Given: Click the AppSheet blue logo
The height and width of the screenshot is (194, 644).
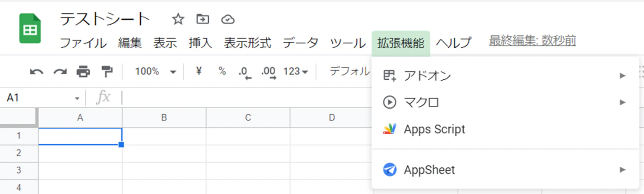Looking at the screenshot, I should [x=390, y=170].
